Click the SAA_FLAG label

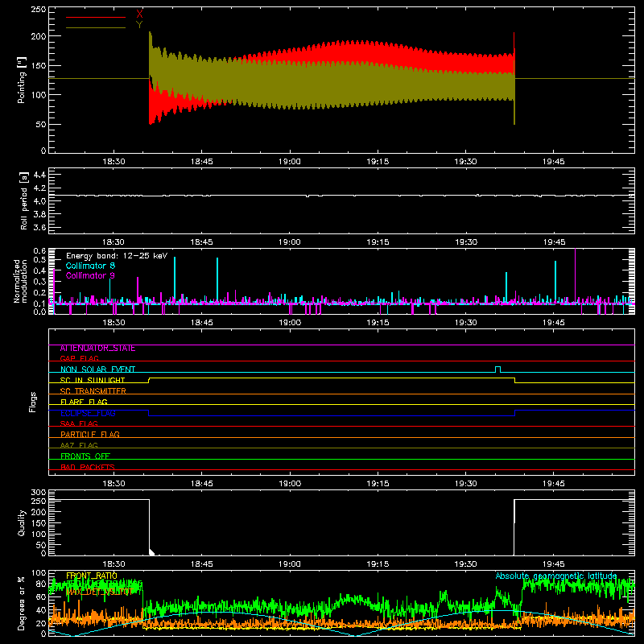click(79, 423)
